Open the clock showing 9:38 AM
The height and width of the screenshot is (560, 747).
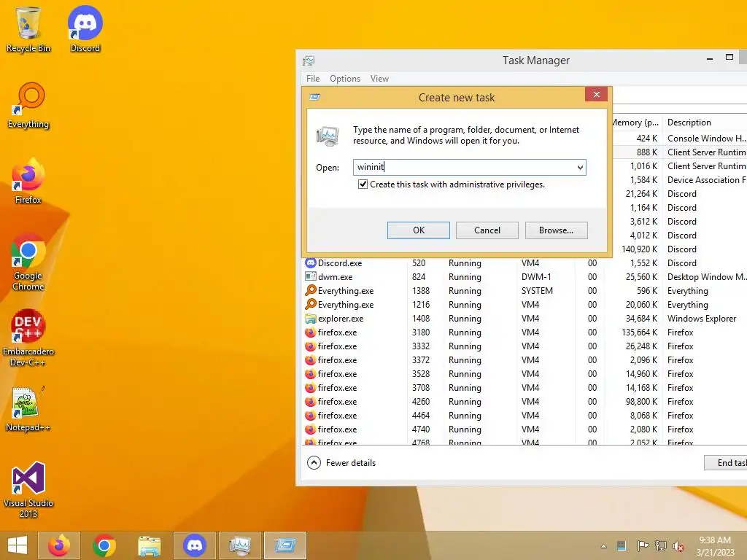click(715, 546)
